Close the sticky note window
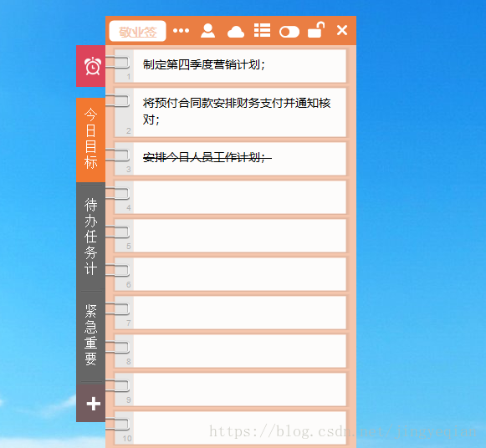 (x=342, y=30)
